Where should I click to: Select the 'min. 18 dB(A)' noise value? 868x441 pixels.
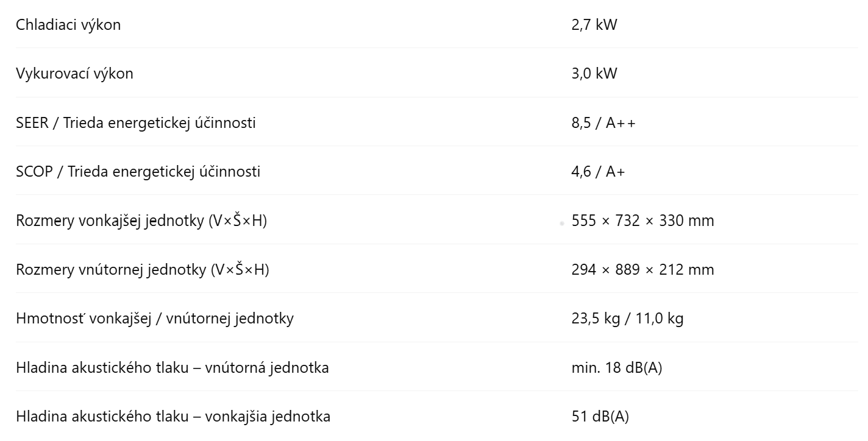(617, 368)
